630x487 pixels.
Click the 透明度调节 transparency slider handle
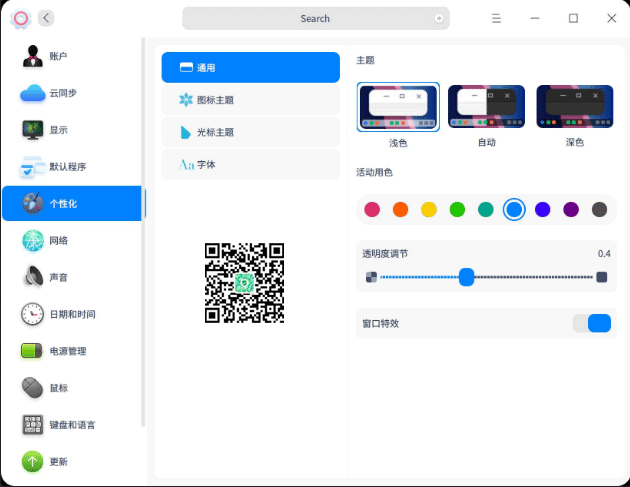pyautogui.click(x=466, y=277)
